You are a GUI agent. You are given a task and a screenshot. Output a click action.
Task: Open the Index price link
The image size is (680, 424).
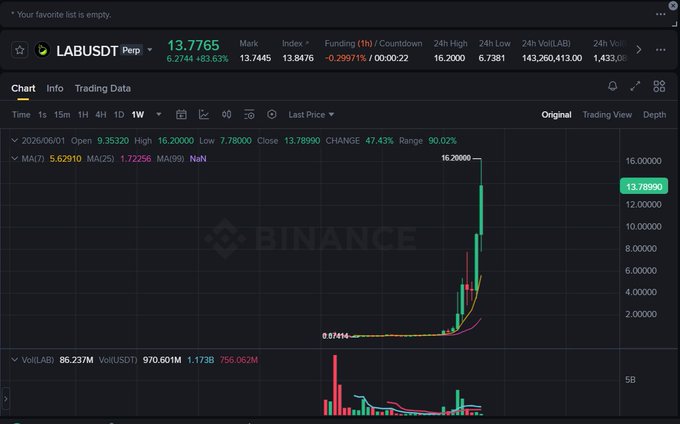click(295, 43)
